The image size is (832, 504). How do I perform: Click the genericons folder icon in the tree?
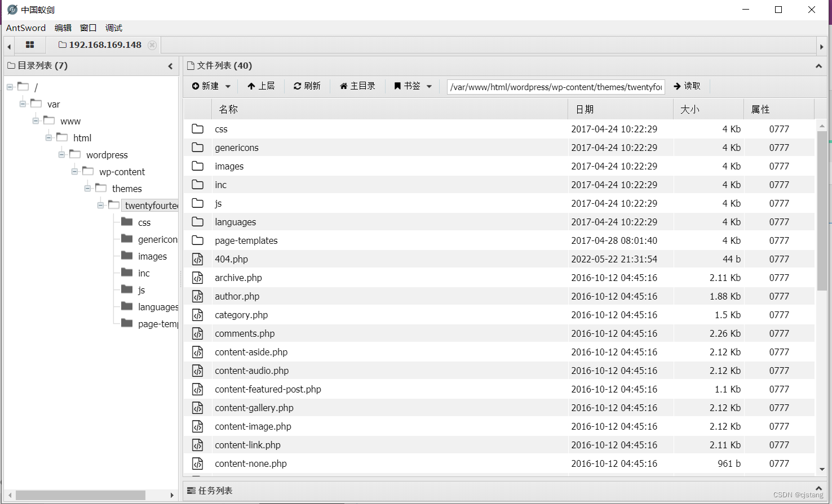tap(127, 239)
